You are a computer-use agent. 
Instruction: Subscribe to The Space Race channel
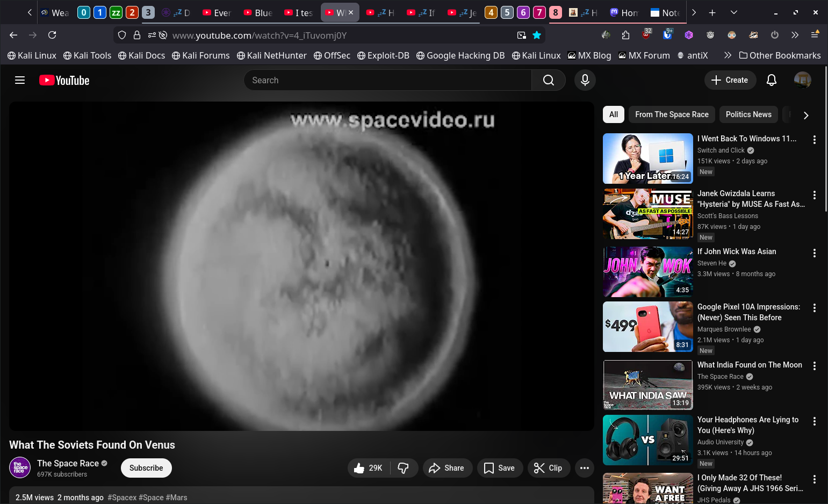(x=146, y=468)
